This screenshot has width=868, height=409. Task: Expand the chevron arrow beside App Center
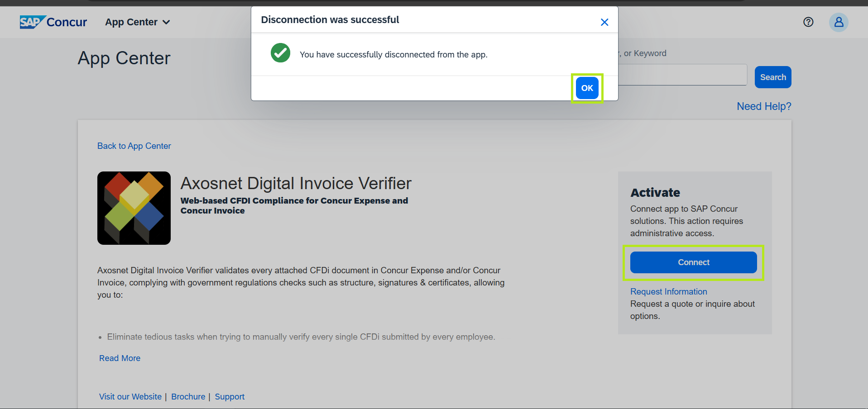[x=166, y=22]
